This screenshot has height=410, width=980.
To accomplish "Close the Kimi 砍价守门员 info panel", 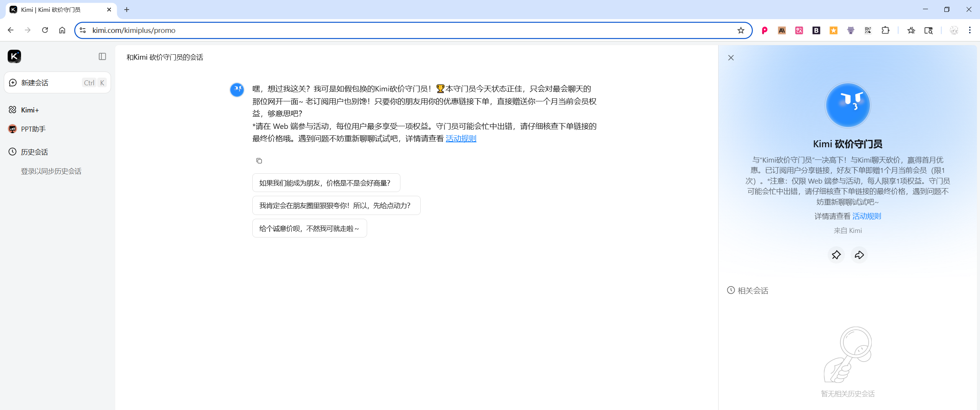I will click(x=731, y=58).
